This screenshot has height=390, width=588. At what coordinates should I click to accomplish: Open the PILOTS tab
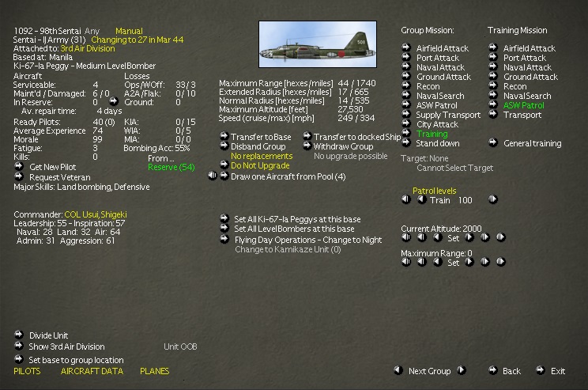[27, 371]
